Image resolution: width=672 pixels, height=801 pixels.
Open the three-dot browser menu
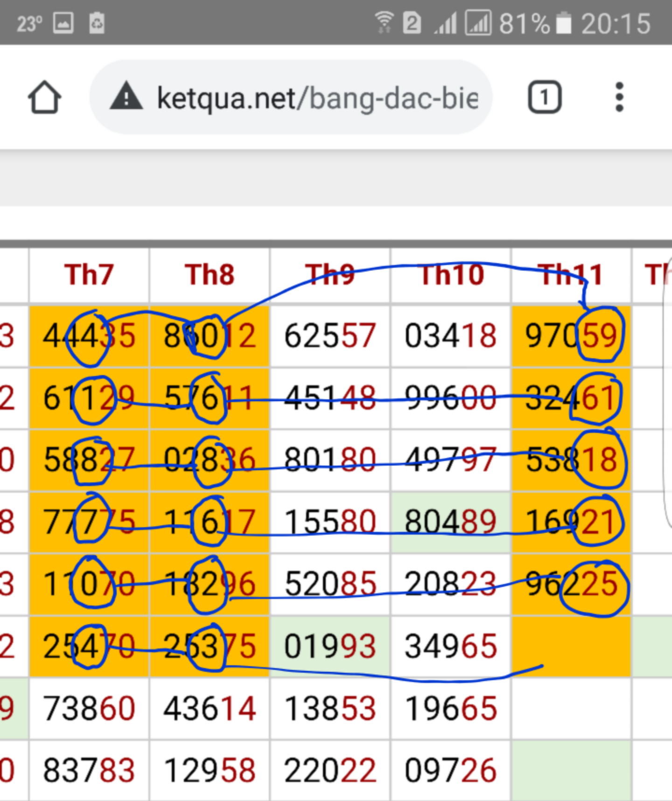619,98
